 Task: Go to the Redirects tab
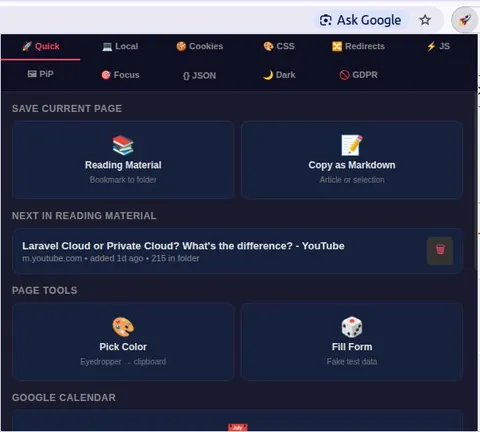coord(358,46)
